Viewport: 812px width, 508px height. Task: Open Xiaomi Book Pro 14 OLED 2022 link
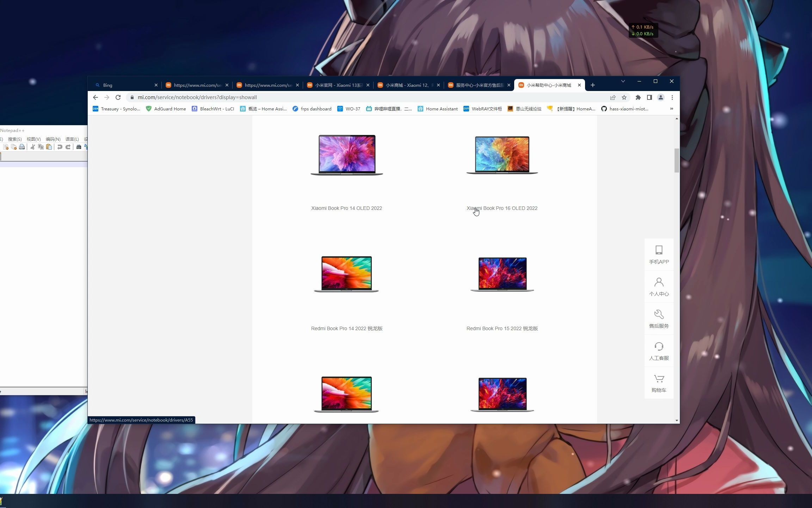pyautogui.click(x=346, y=208)
